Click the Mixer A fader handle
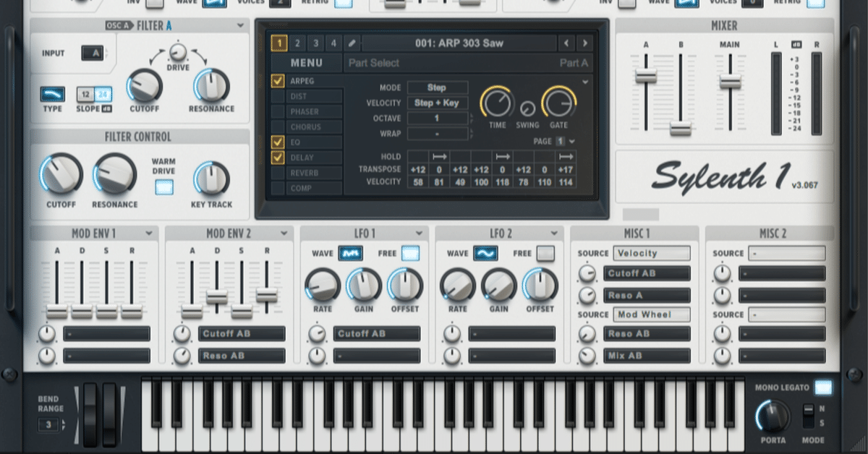The width and height of the screenshot is (868, 454). (646, 76)
